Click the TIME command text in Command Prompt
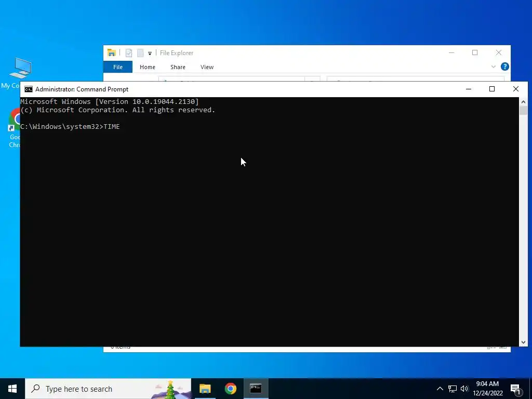The height and width of the screenshot is (399, 532). pos(112,127)
